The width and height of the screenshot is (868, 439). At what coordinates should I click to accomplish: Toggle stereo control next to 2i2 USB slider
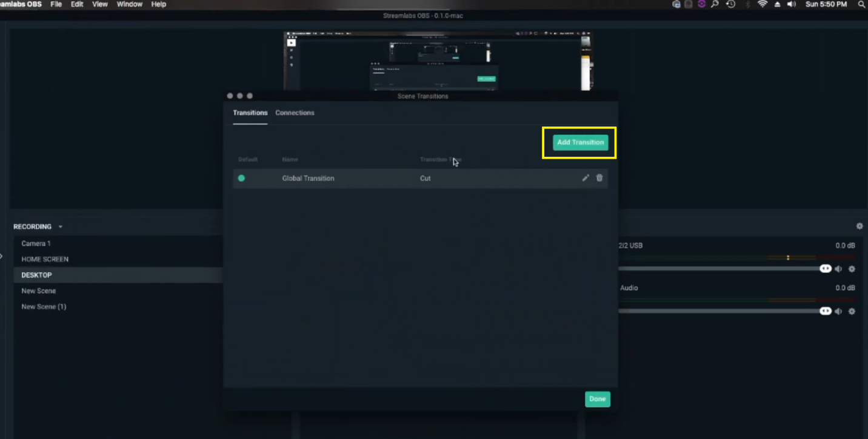825,268
